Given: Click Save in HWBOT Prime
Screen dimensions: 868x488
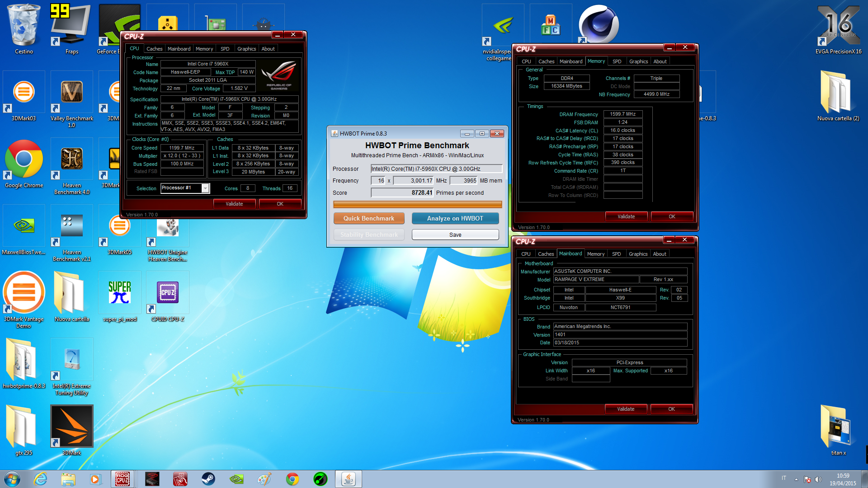Looking at the screenshot, I should 455,235.
